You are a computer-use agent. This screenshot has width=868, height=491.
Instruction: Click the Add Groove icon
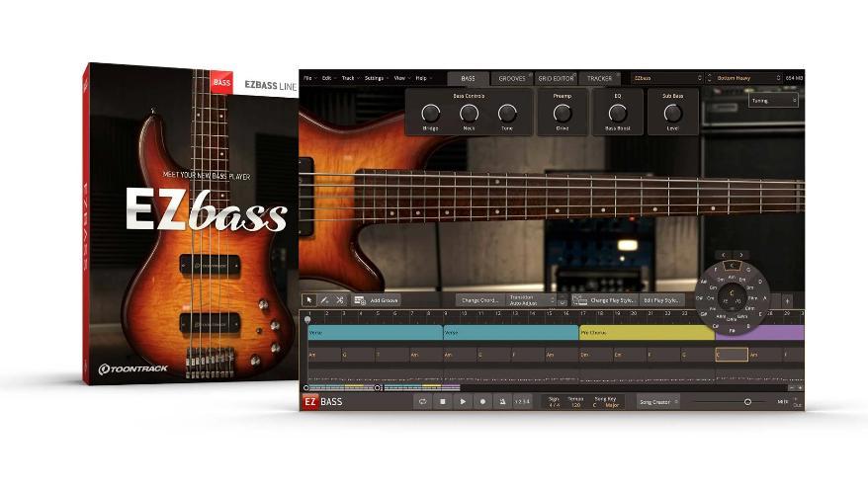(360, 300)
